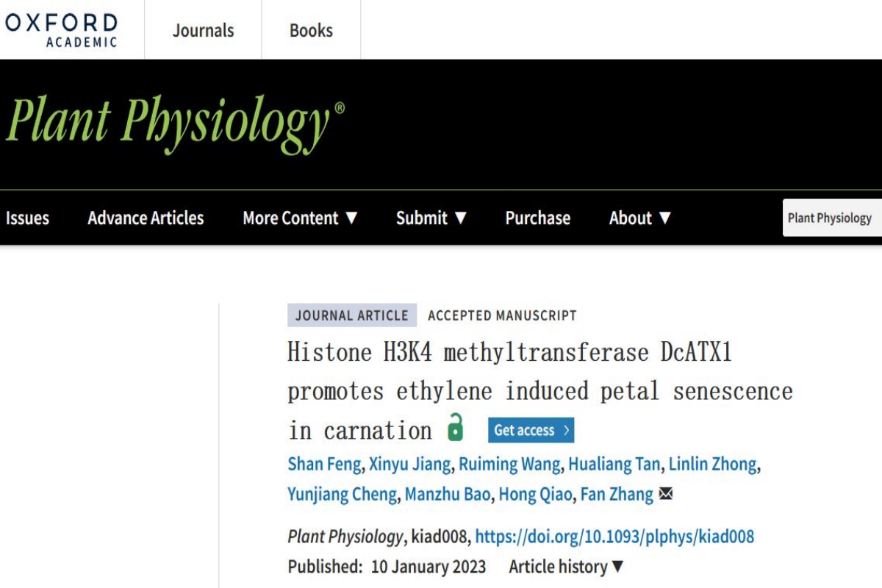Open author Fan Zhang's profile
882x588 pixels.
(x=617, y=494)
